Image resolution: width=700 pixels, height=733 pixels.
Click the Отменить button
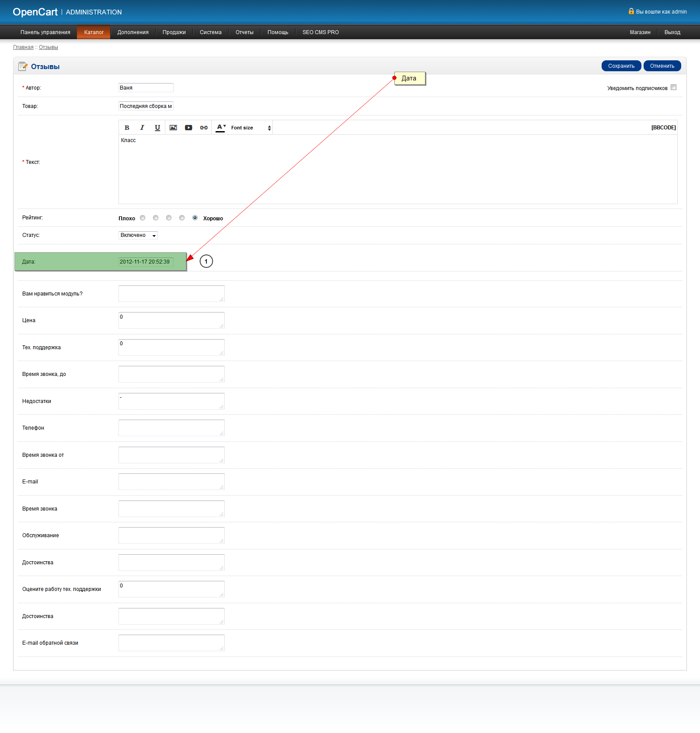[662, 66]
